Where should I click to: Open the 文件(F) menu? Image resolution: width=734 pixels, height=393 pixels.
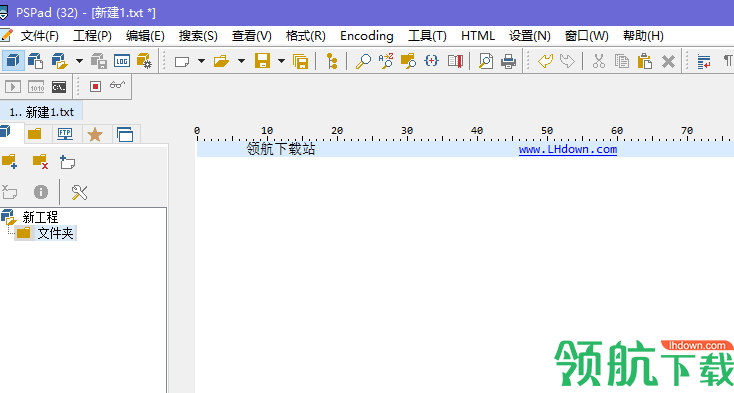39,36
